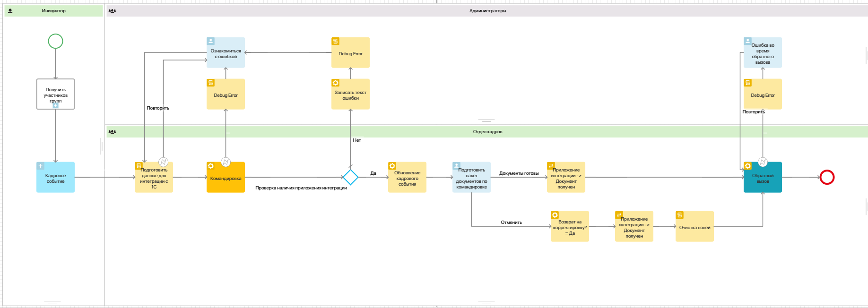Select the Очистка полей task
This screenshot has height=308, width=868.
(694, 228)
